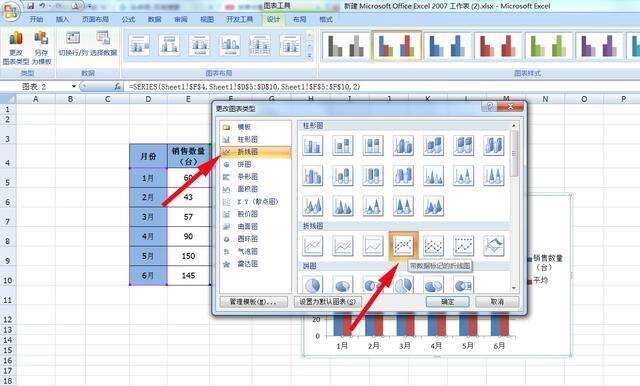The width and height of the screenshot is (640, 386).
Task: Click dialog scrollbar down arrow
Action: (x=514, y=288)
